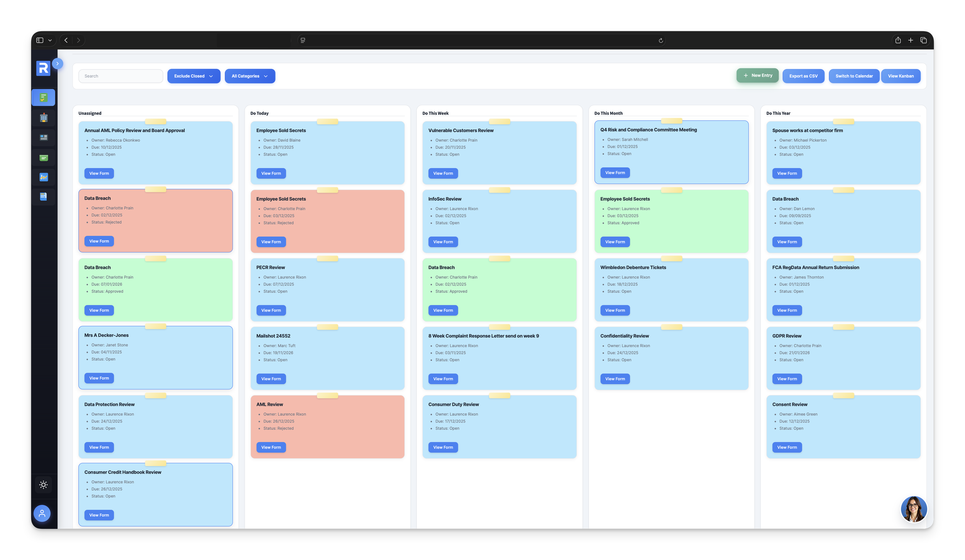Open the Exclude Closed dropdown
Screen dimensions: 965x560
coord(194,76)
